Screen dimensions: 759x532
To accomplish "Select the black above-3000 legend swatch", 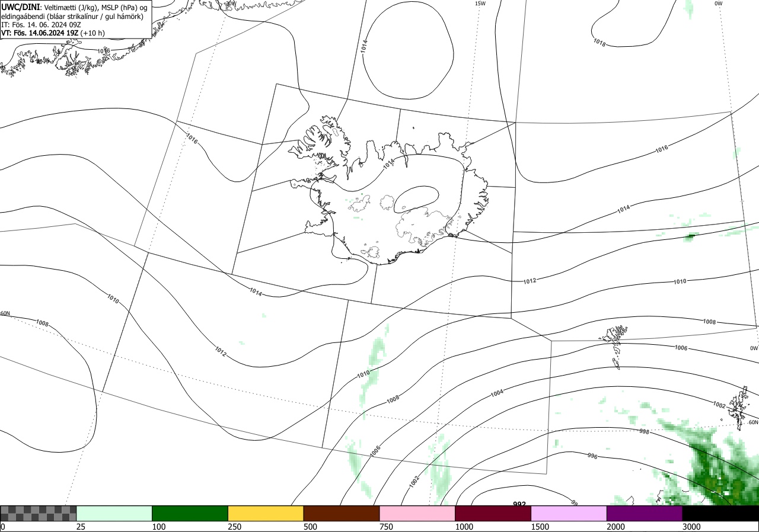I will 720,513.
